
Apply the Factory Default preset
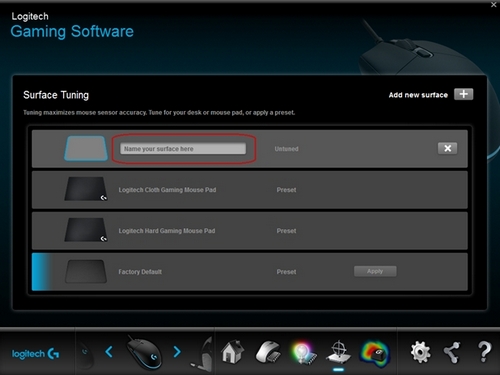[375, 271]
